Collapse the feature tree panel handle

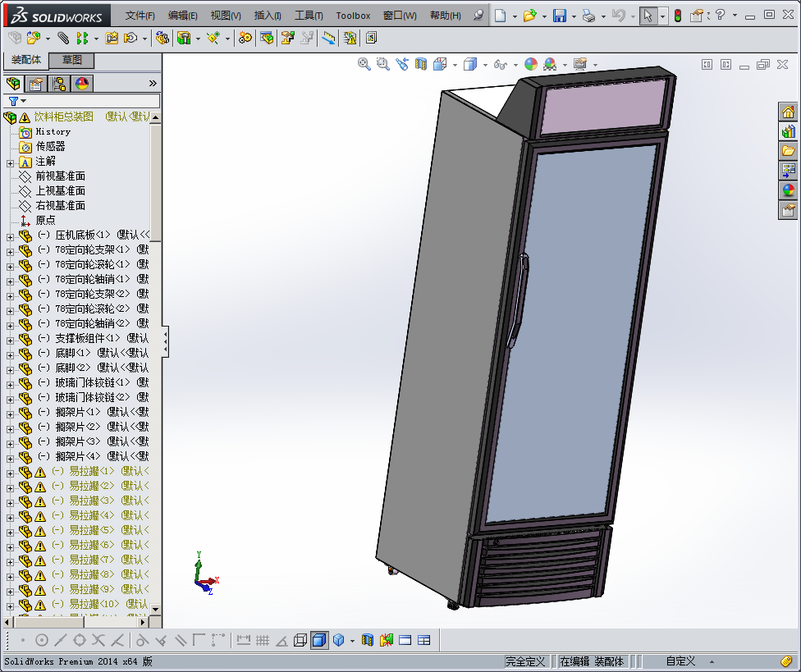[x=166, y=341]
